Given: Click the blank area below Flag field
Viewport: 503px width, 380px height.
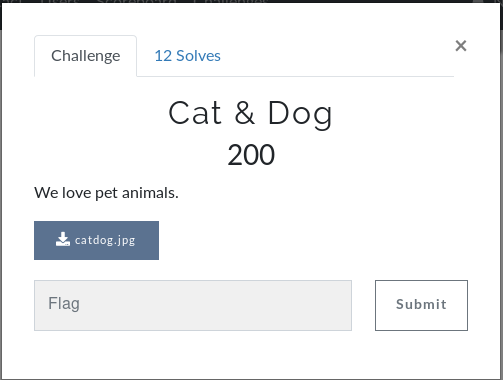Looking at the screenshot, I should pyautogui.click(x=193, y=354).
